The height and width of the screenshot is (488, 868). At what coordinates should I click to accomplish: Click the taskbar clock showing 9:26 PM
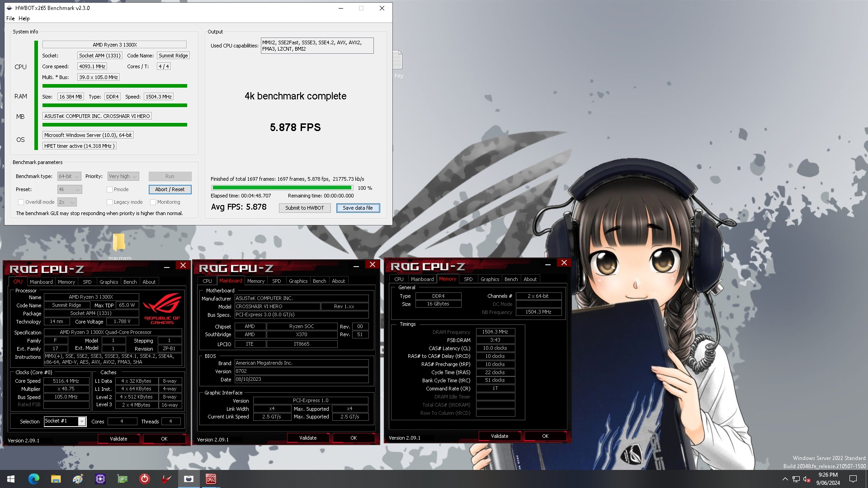(x=828, y=479)
